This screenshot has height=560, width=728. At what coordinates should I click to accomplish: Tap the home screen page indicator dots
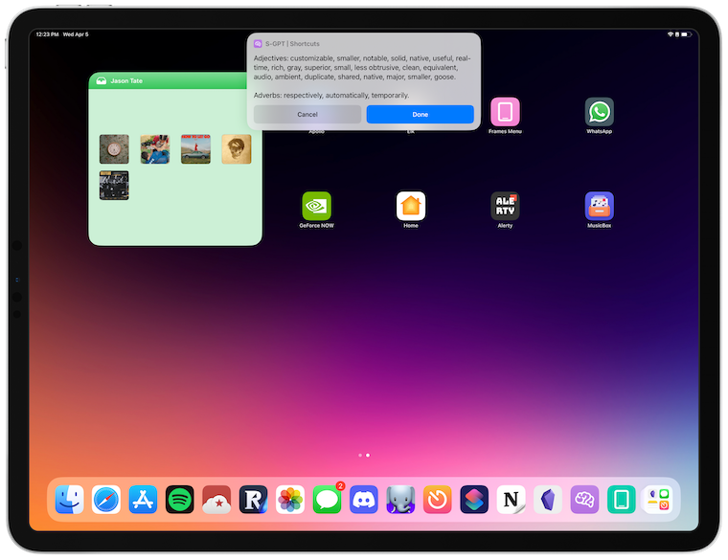click(x=364, y=455)
